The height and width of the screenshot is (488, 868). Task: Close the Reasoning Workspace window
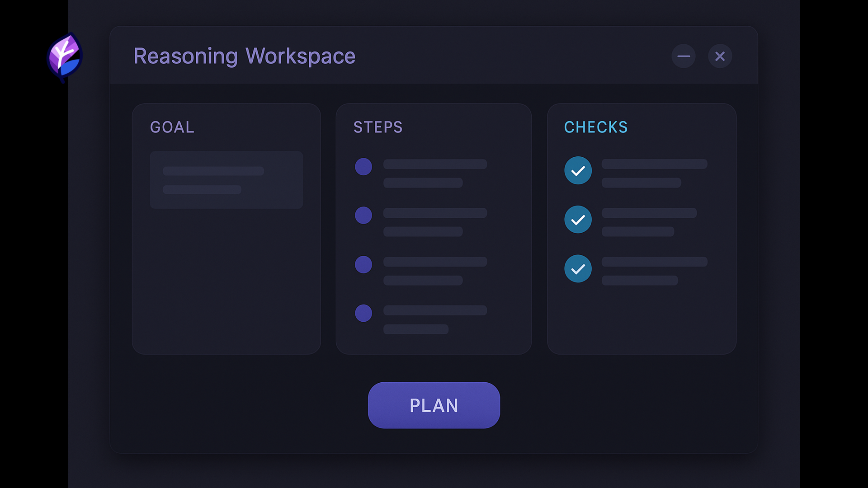pyautogui.click(x=720, y=56)
